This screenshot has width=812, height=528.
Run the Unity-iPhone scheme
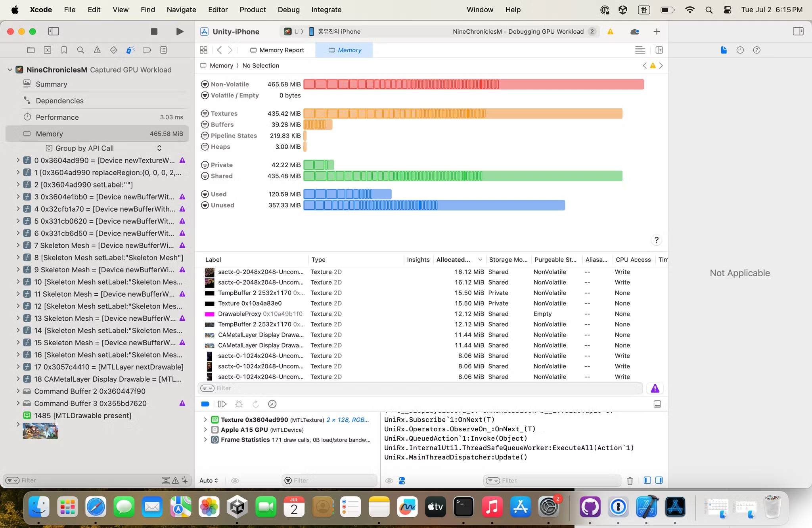[180, 31]
